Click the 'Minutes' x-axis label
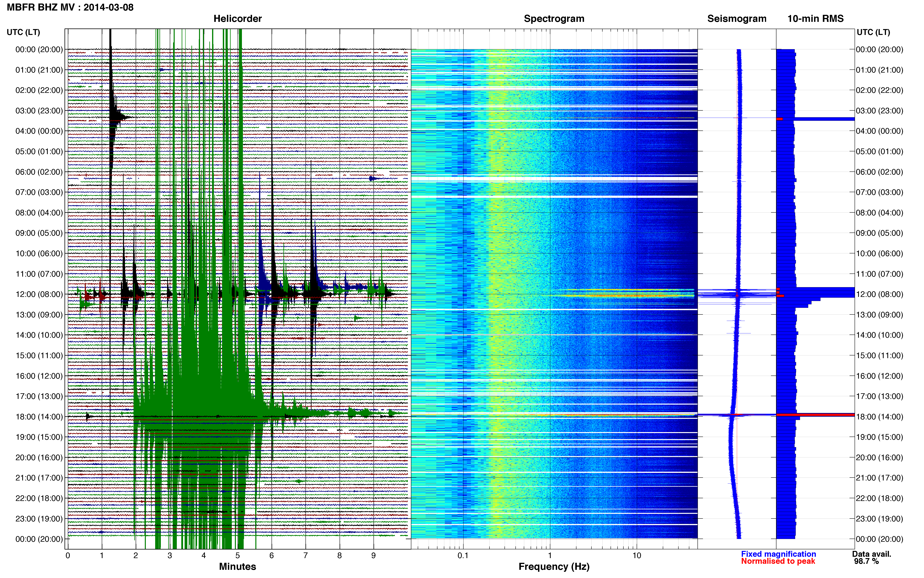Image resolution: width=924 pixels, height=578 pixels. 238,566
